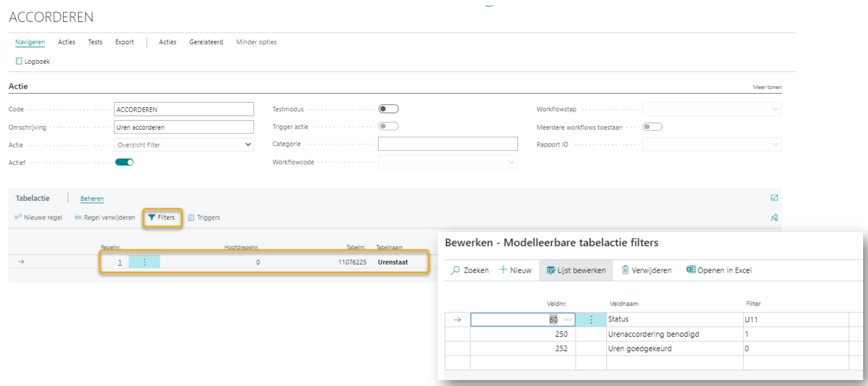
Task: Click the Regel verwijderen icon
Action: click(78, 217)
